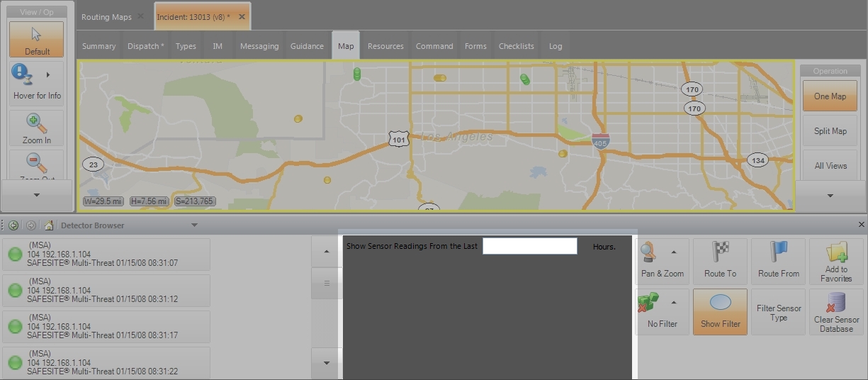
Task: Choose Split Map operation
Action: [830, 130]
